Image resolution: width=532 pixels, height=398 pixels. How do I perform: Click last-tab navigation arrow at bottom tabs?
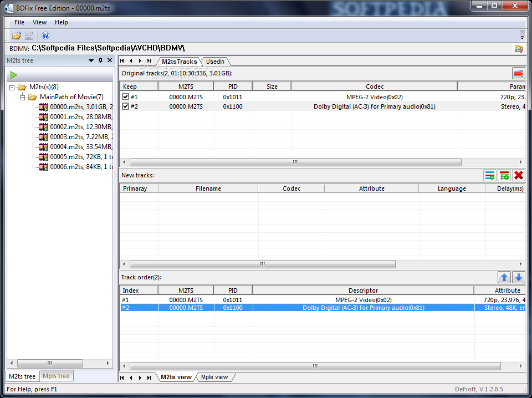point(149,377)
